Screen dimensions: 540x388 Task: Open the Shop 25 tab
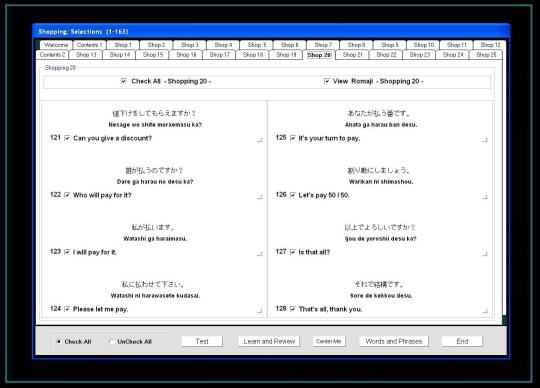pyautogui.click(x=486, y=55)
